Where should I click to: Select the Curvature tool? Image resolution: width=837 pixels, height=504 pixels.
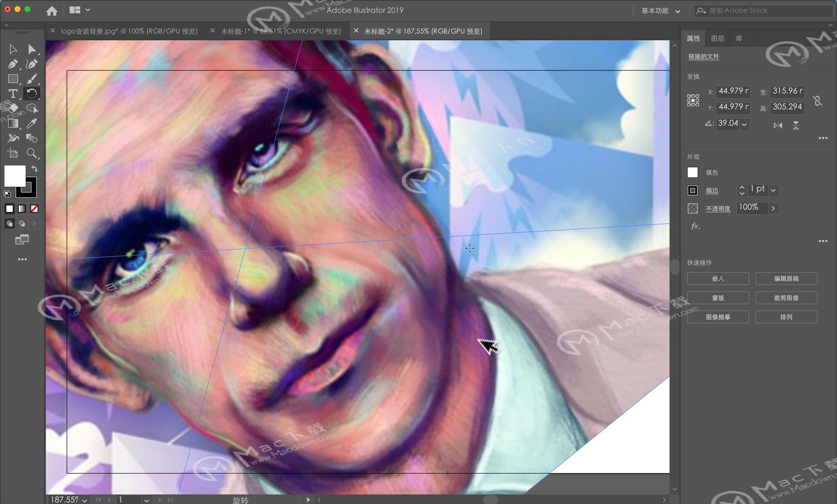coord(32,64)
